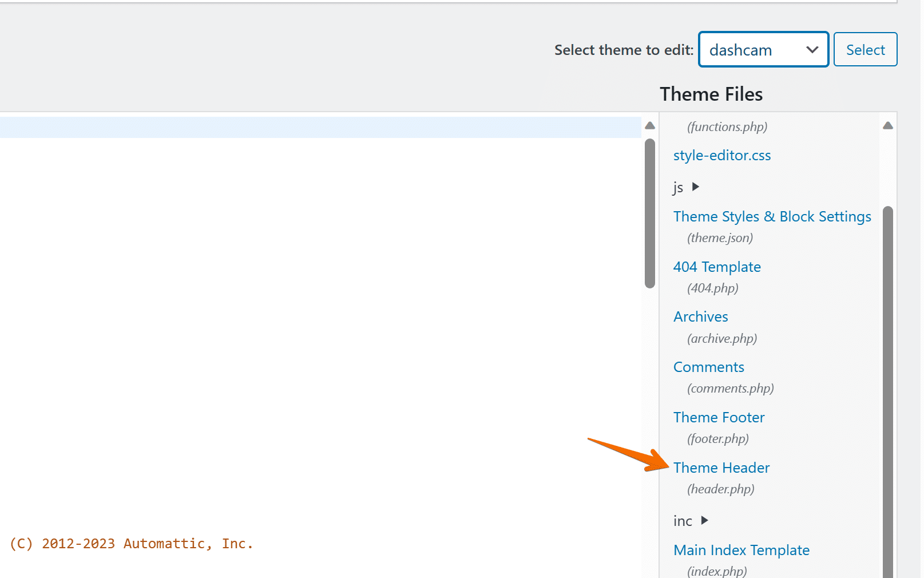Click the Theme Files list scrollbar up arrow
The width and height of the screenshot is (924, 578).
(887, 125)
